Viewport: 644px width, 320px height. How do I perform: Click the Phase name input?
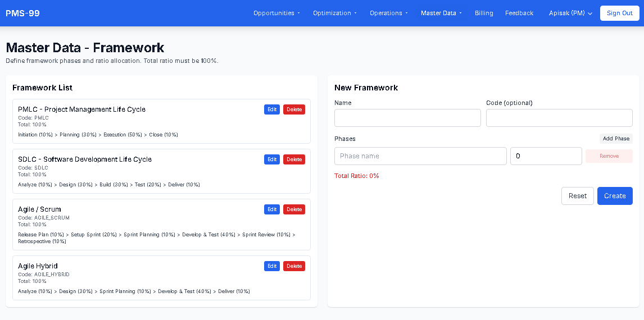(x=420, y=156)
